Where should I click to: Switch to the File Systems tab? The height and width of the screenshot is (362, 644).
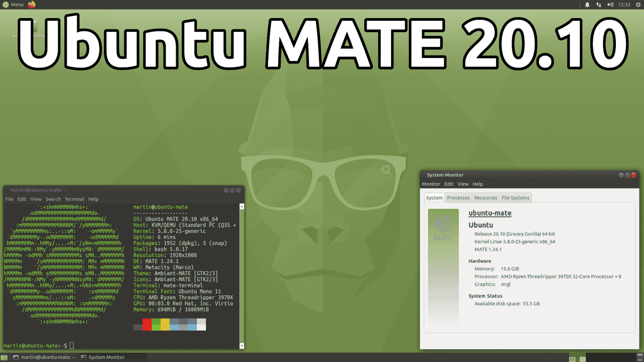(x=516, y=198)
